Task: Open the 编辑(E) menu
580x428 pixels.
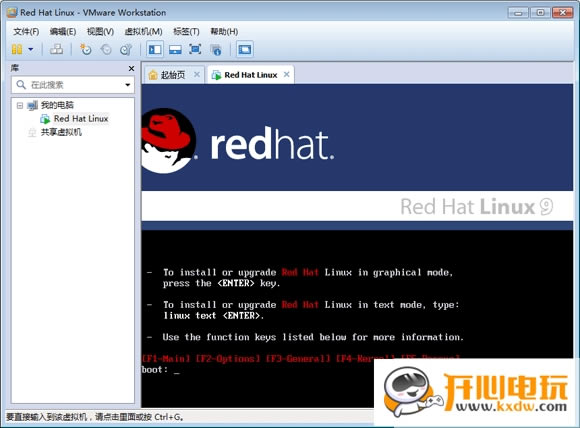Action: pyautogui.click(x=63, y=31)
